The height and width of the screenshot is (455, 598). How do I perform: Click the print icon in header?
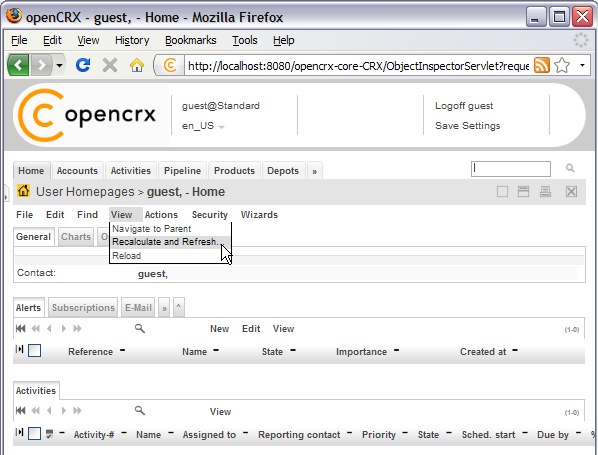pos(545,191)
